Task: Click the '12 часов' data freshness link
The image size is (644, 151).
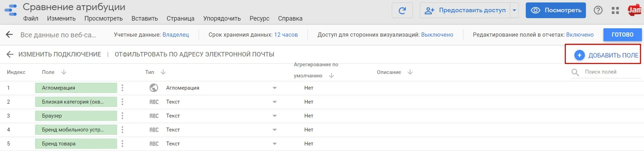Action: [286, 35]
